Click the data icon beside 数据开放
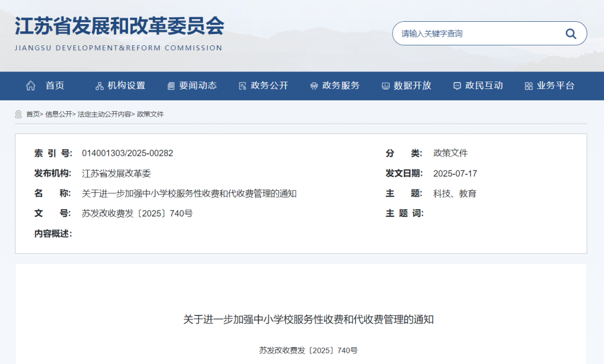Screen dimensions: 604x364 385,86
